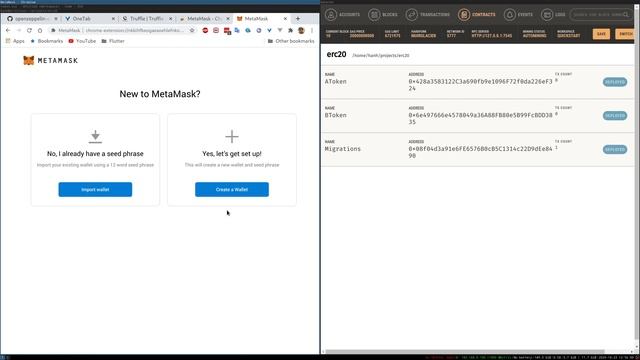Image resolution: width=640 pixels, height=360 pixels.
Task: Open the AToken contract row
Action: click(x=478, y=82)
